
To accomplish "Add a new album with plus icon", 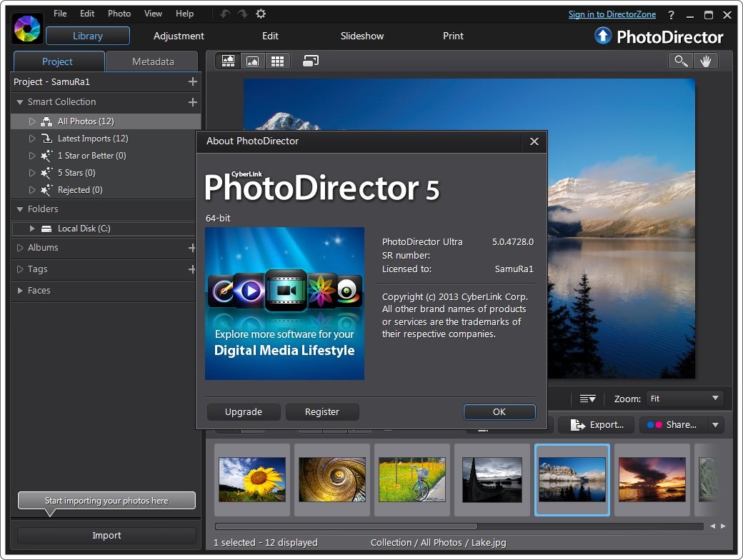I will click(192, 247).
